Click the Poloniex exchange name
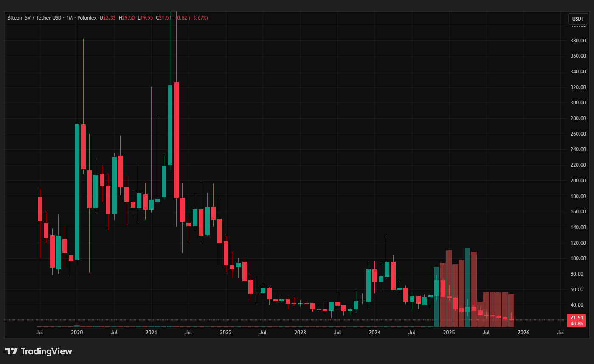 tap(86, 18)
